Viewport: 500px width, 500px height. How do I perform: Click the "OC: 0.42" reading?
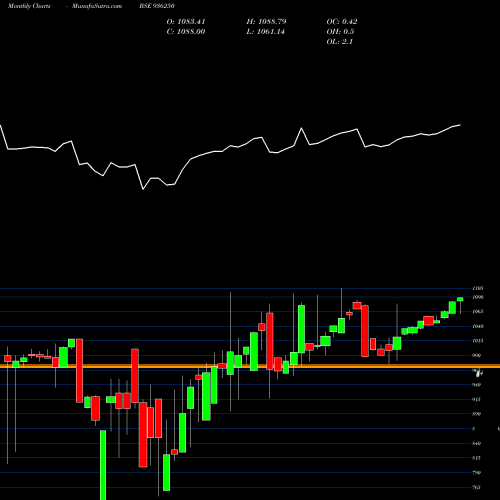click(x=342, y=22)
